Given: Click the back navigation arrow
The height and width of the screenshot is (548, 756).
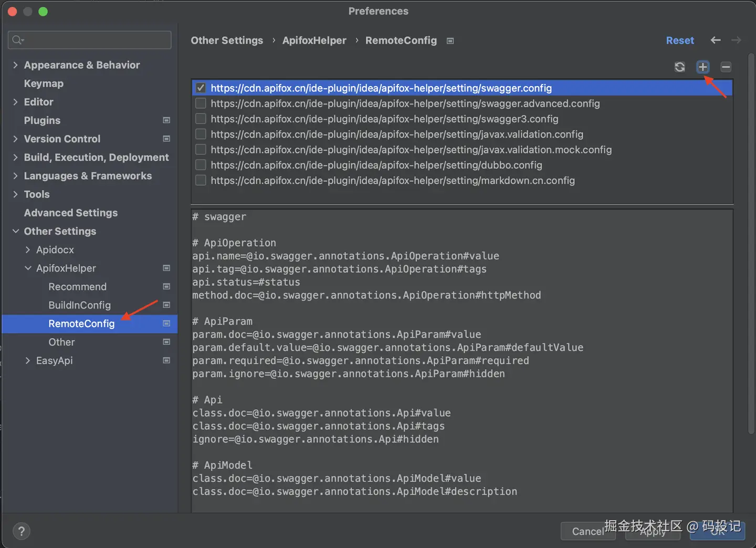Looking at the screenshot, I should point(715,40).
